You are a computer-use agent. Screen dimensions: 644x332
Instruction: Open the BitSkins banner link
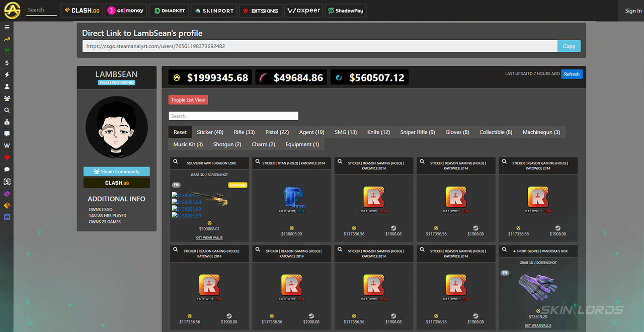pyautogui.click(x=260, y=11)
